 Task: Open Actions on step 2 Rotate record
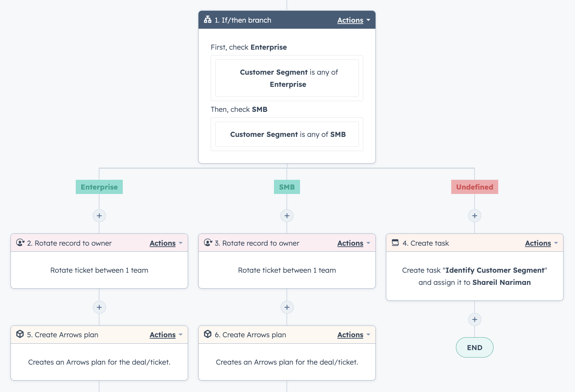click(x=165, y=243)
